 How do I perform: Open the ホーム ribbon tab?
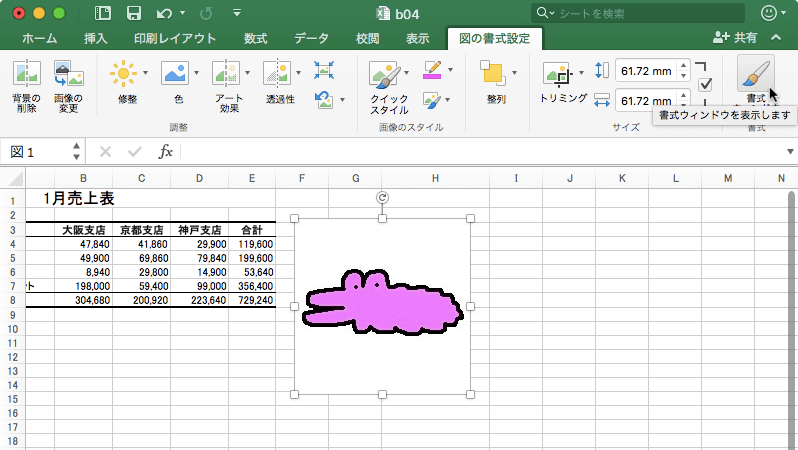(x=40, y=38)
